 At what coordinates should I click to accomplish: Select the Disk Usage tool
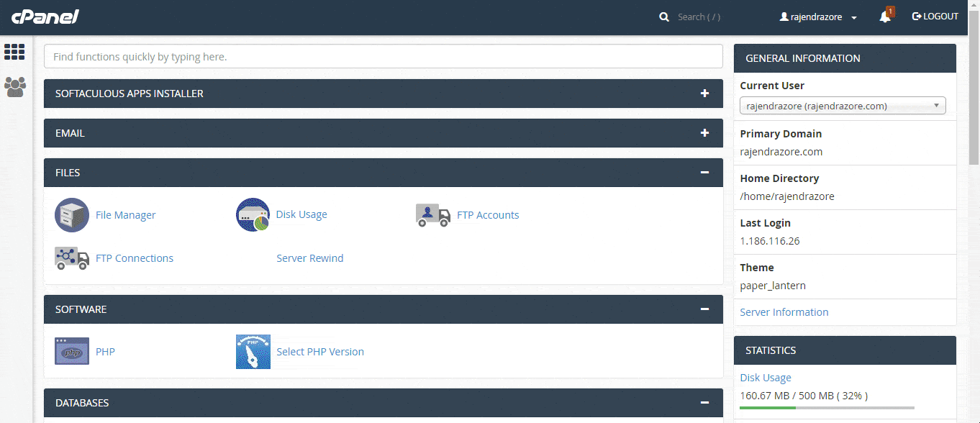301,214
